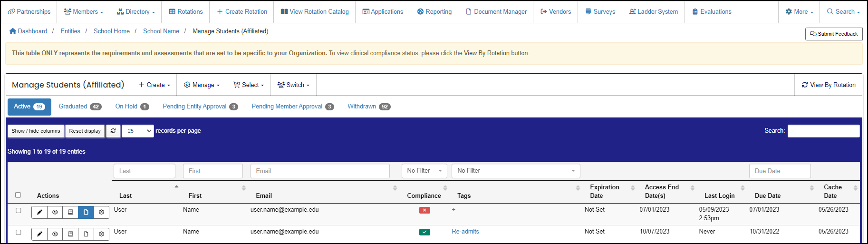Image resolution: width=868 pixels, height=244 pixels.
Task: Click the eye view icon in first row
Action: tap(55, 212)
